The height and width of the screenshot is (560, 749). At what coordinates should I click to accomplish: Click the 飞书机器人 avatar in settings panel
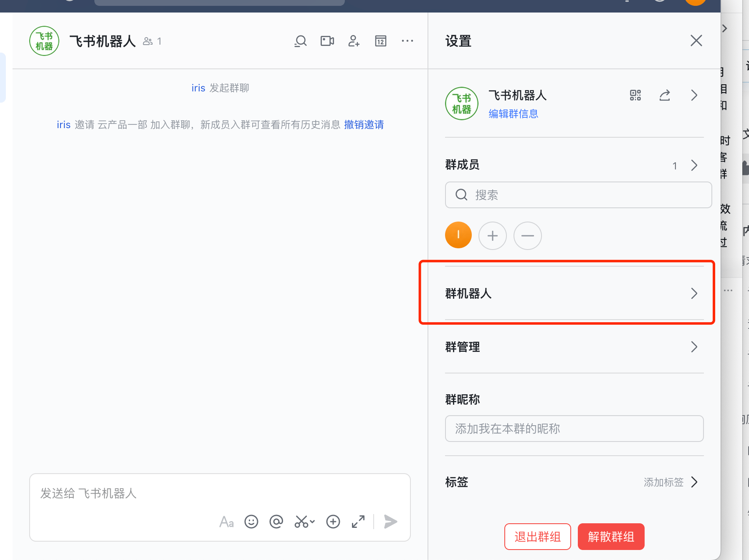462,103
